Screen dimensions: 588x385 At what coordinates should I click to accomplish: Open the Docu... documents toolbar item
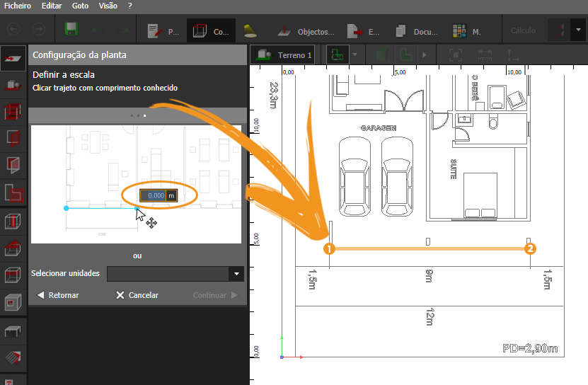tap(417, 31)
